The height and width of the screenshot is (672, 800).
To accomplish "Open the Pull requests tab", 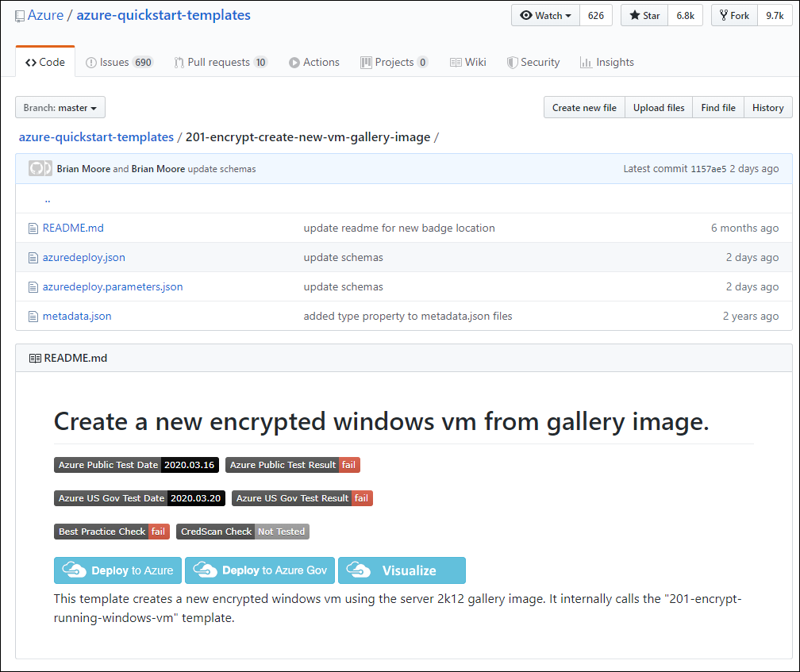I will point(221,62).
